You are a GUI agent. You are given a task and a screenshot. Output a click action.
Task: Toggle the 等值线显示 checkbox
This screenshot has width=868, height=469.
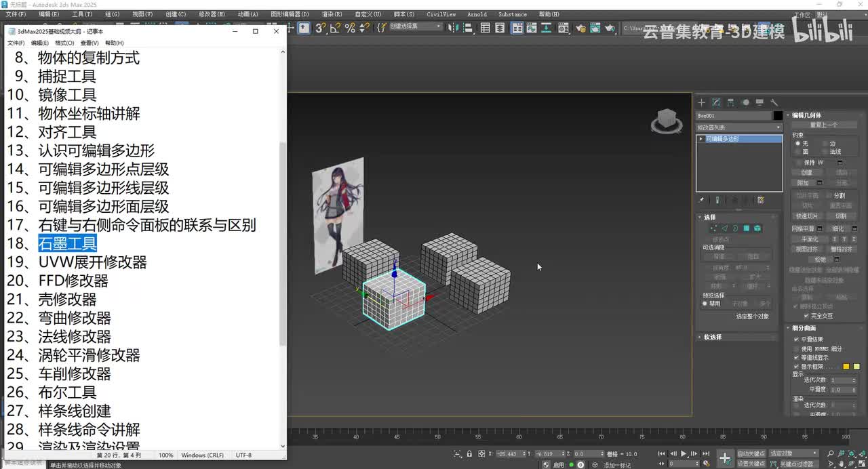(x=796, y=357)
